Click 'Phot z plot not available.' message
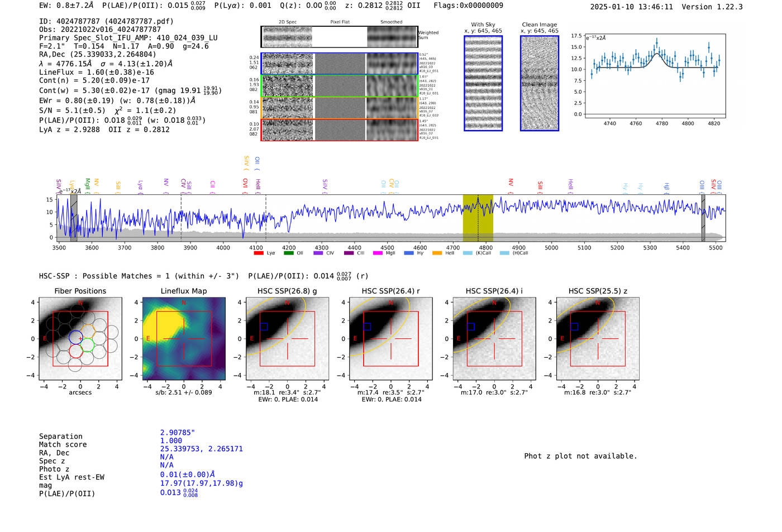This screenshot has width=782, height=532. (x=580, y=456)
